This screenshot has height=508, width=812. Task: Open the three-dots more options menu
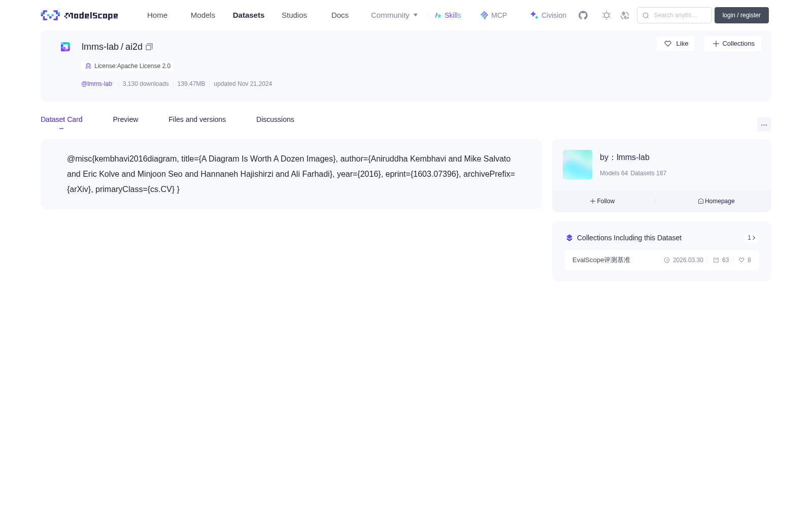(x=764, y=124)
